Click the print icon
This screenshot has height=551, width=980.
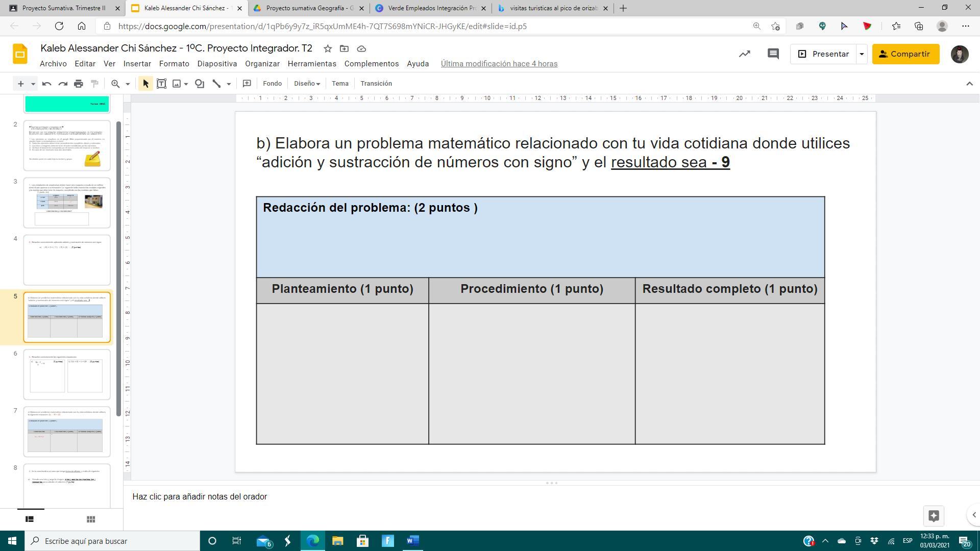(78, 84)
